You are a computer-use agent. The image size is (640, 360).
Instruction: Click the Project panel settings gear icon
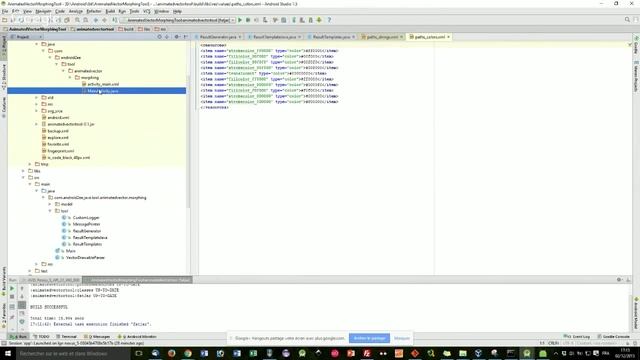pos(176,37)
